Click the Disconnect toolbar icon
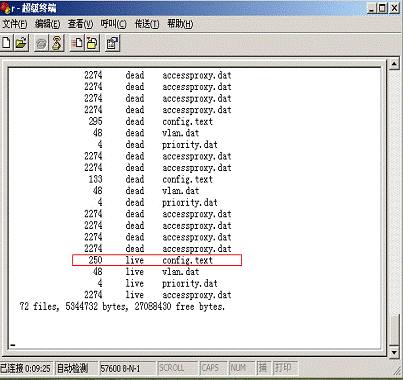The height and width of the screenshot is (380, 403). [x=57, y=43]
